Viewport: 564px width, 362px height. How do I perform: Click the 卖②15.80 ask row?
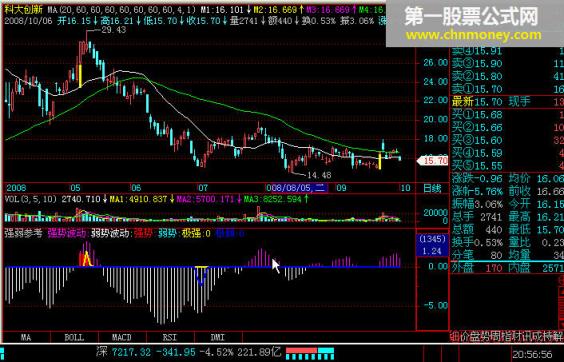[507, 76]
